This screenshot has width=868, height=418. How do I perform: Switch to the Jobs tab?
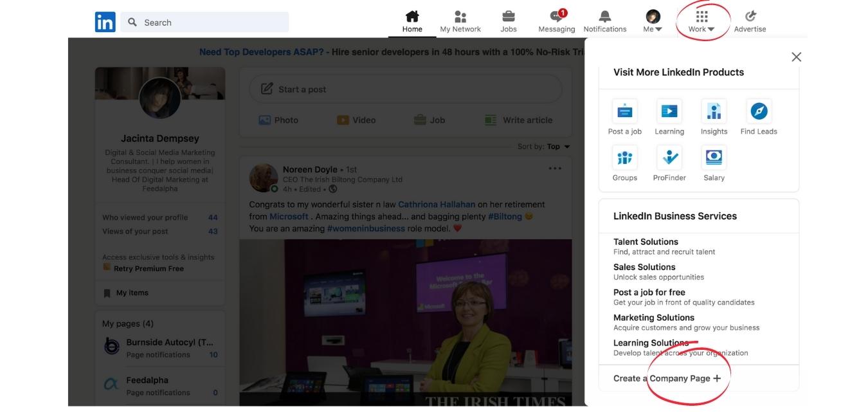(x=508, y=21)
